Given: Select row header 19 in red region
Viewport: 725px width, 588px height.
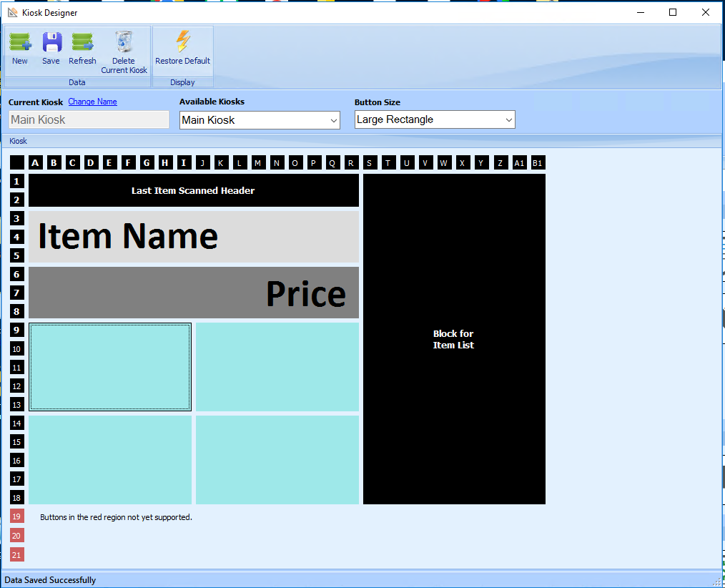Looking at the screenshot, I should pyautogui.click(x=16, y=516).
